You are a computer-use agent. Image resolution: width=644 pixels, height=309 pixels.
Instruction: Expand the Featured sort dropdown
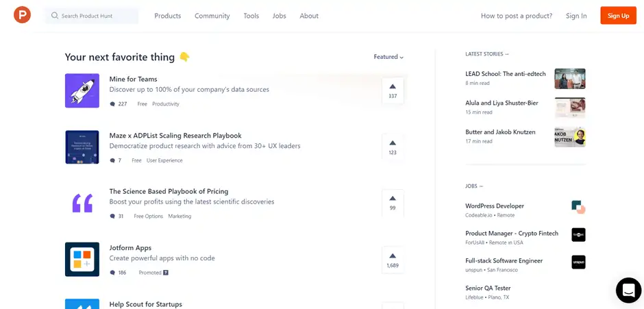click(388, 57)
